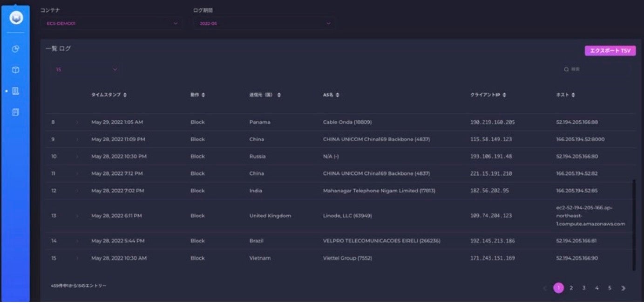Go to previous page arrow
The height and width of the screenshot is (303, 644).
(545, 288)
